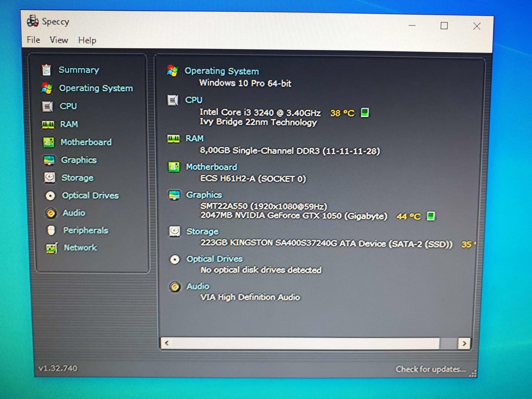The height and width of the screenshot is (399, 532).
Task: Click 'Ivy Bridge 22nm Technology' text
Action: [258, 122]
